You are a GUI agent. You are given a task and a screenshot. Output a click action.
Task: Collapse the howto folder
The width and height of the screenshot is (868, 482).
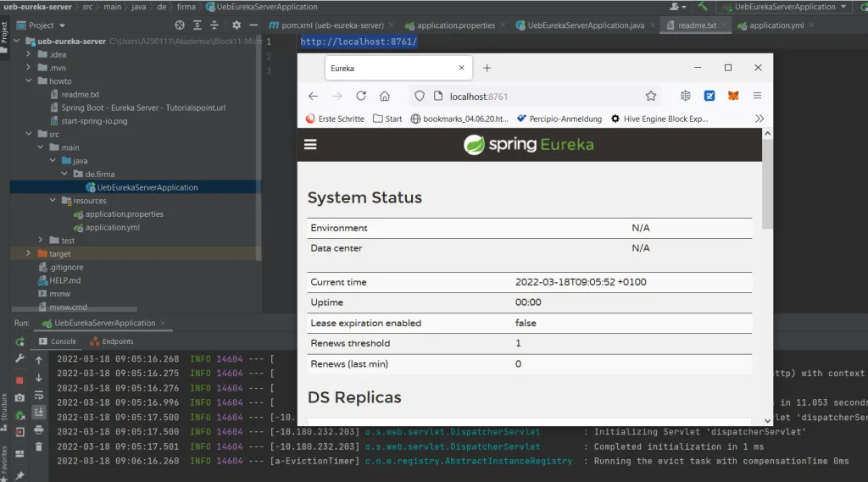(28, 80)
